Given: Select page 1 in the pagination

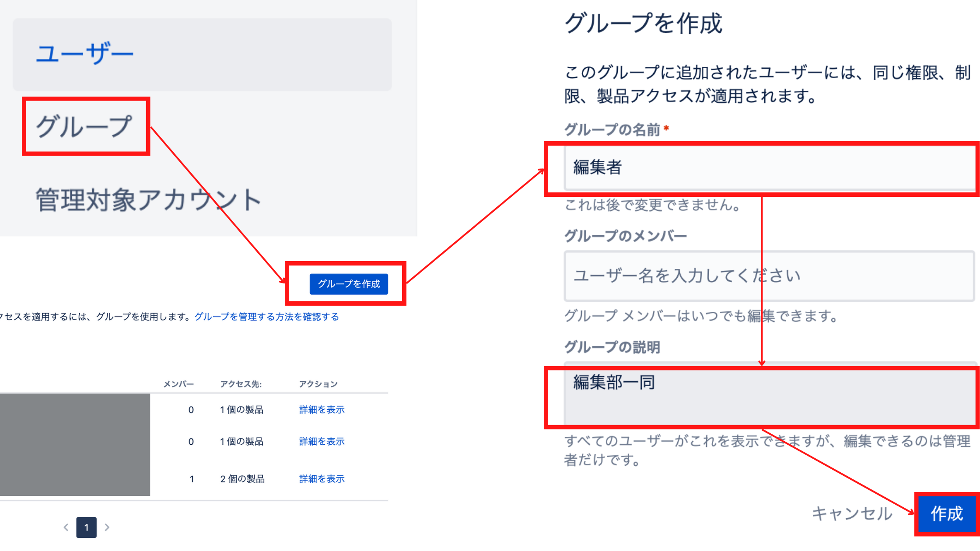Looking at the screenshot, I should (x=87, y=527).
